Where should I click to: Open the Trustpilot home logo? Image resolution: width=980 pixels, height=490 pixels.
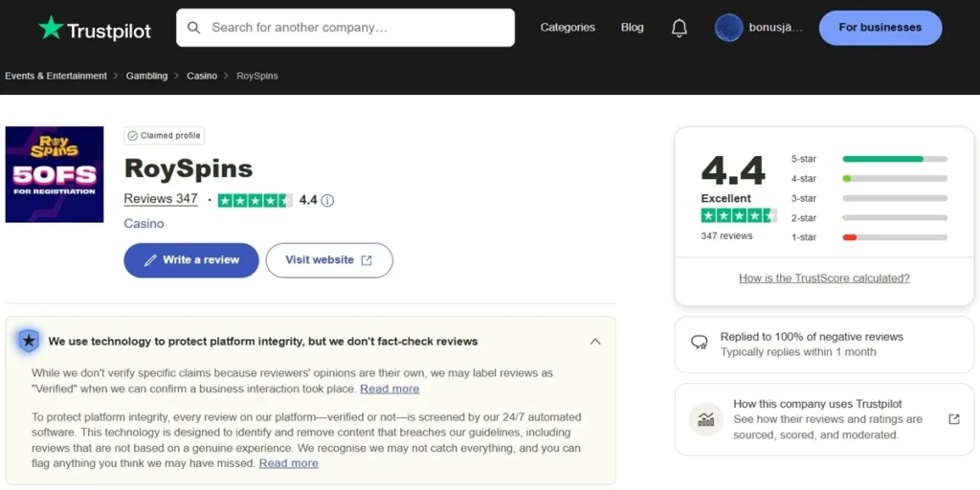tap(95, 28)
